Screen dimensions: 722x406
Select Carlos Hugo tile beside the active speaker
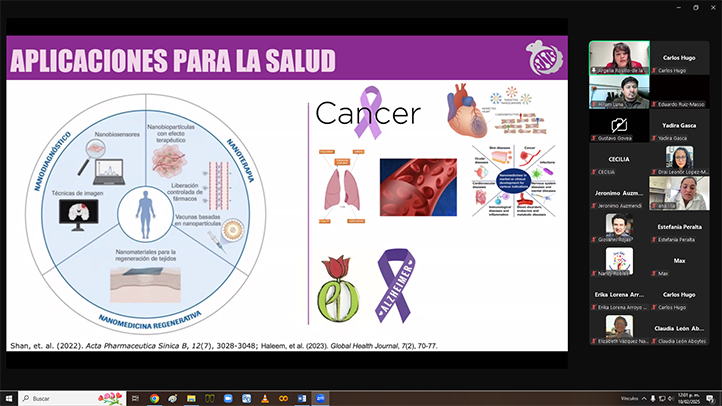[x=679, y=58]
